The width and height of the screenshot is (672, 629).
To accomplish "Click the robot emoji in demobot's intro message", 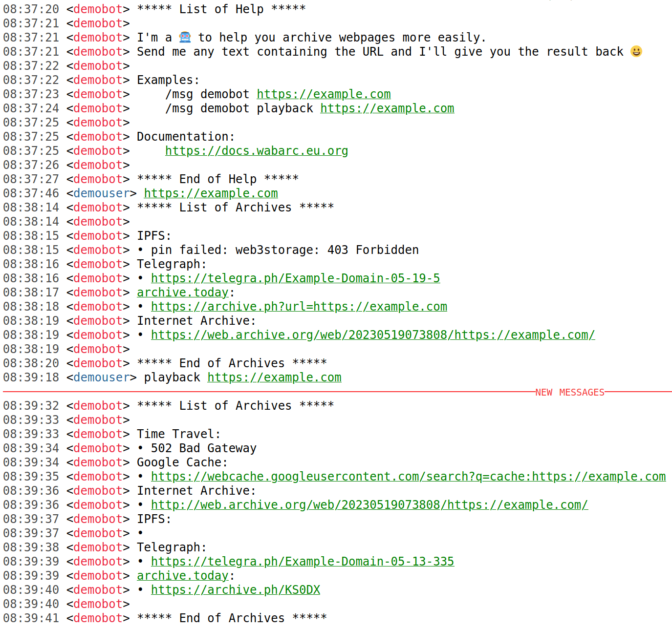I will tap(184, 37).
